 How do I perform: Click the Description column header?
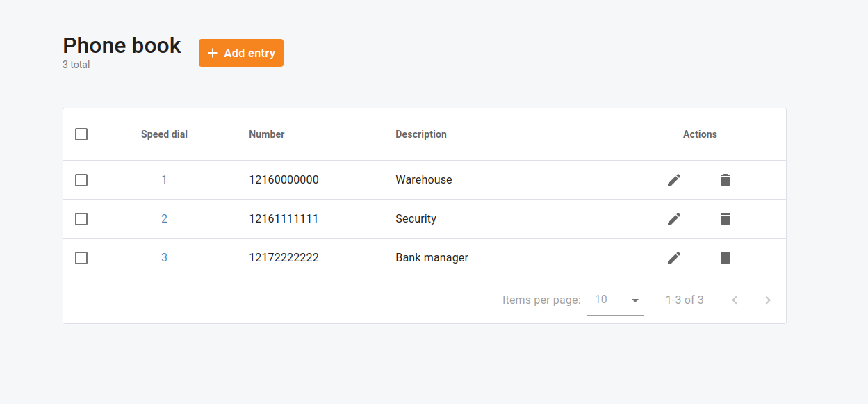click(421, 134)
